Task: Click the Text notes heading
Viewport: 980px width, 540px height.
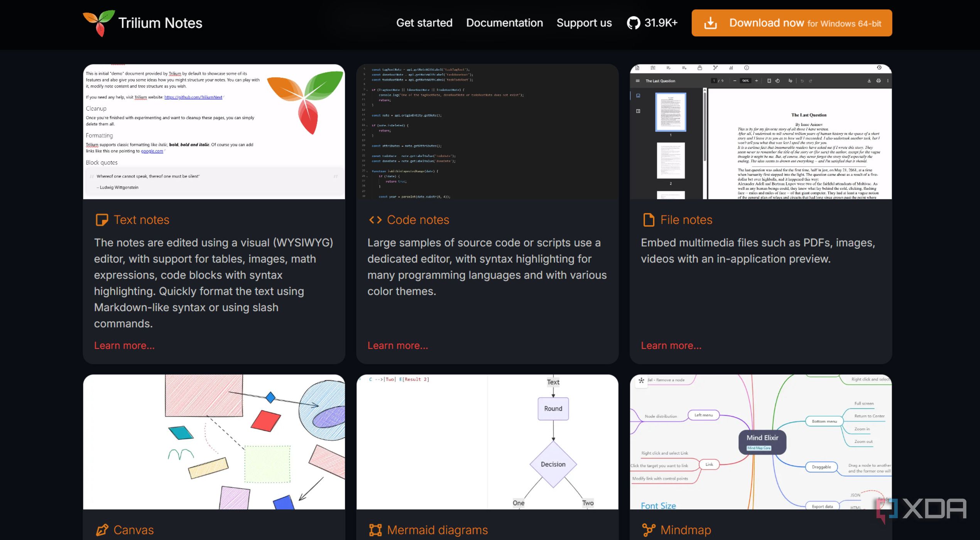Action: click(141, 220)
